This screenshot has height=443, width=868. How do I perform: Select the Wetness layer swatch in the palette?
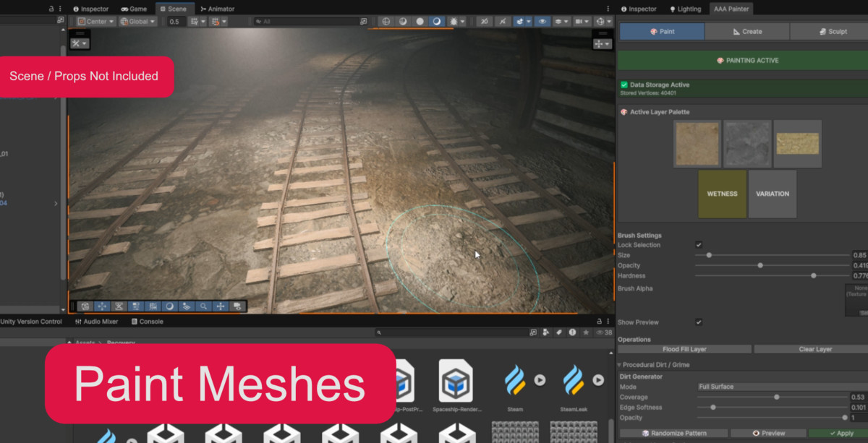coord(721,194)
